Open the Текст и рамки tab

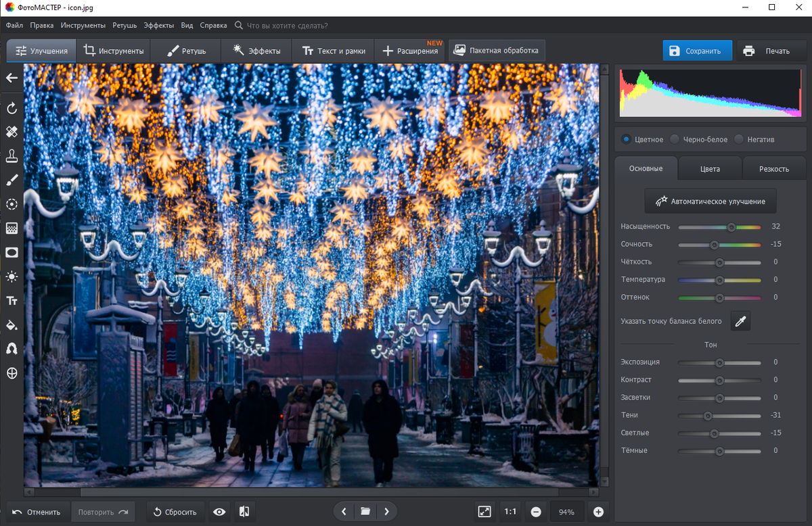coord(333,51)
